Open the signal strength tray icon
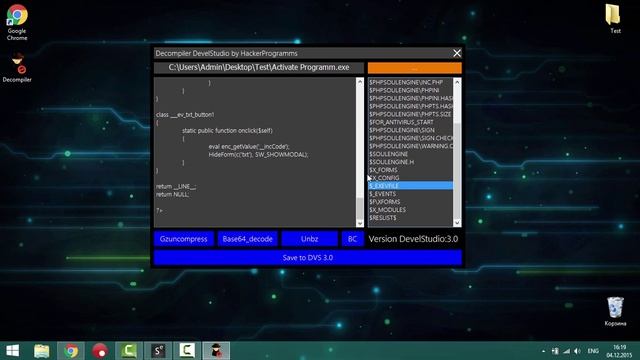Image resolution: width=640 pixels, height=360 pixels. [566, 351]
